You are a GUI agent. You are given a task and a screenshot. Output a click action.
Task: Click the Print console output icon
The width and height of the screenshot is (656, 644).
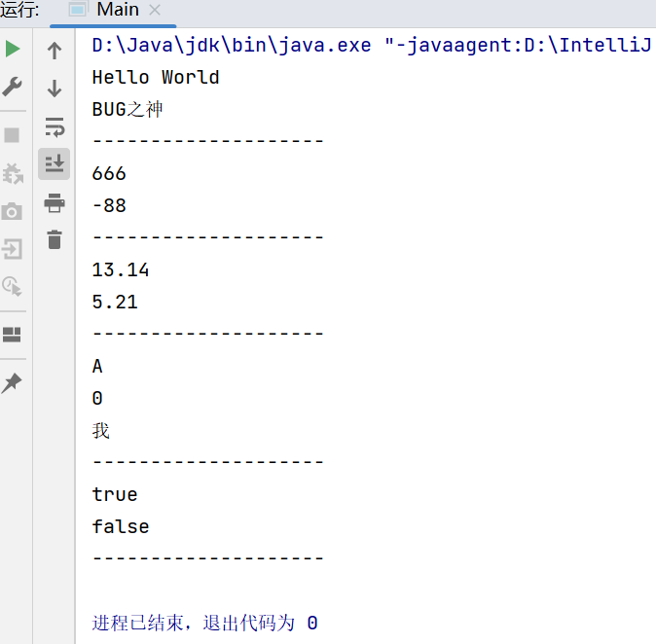[x=55, y=202]
